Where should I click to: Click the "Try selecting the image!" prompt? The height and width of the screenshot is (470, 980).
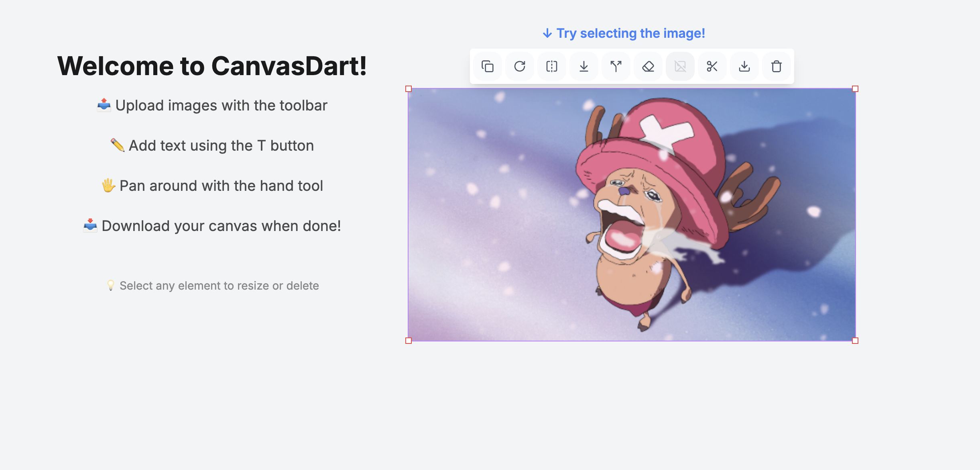tap(624, 33)
